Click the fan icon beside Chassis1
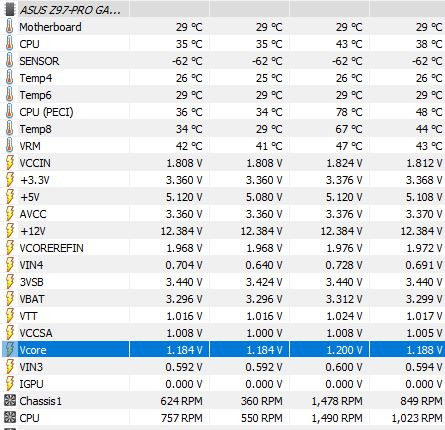This screenshot has width=445, height=430. pyautogui.click(x=10, y=400)
